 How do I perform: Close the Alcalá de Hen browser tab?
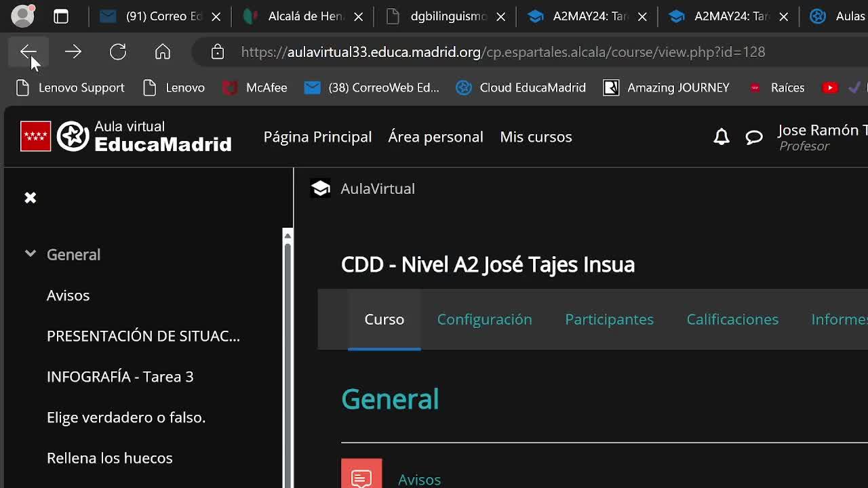click(359, 16)
